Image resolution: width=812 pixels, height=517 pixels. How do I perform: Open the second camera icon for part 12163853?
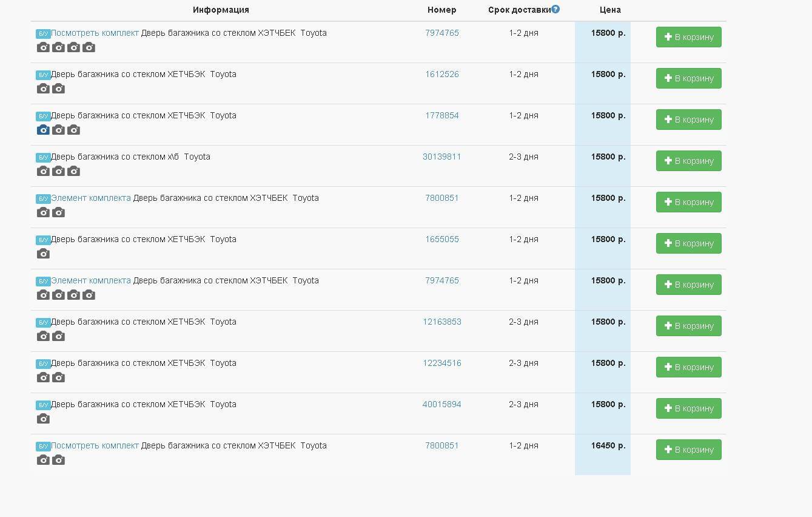[x=58, y=336]
